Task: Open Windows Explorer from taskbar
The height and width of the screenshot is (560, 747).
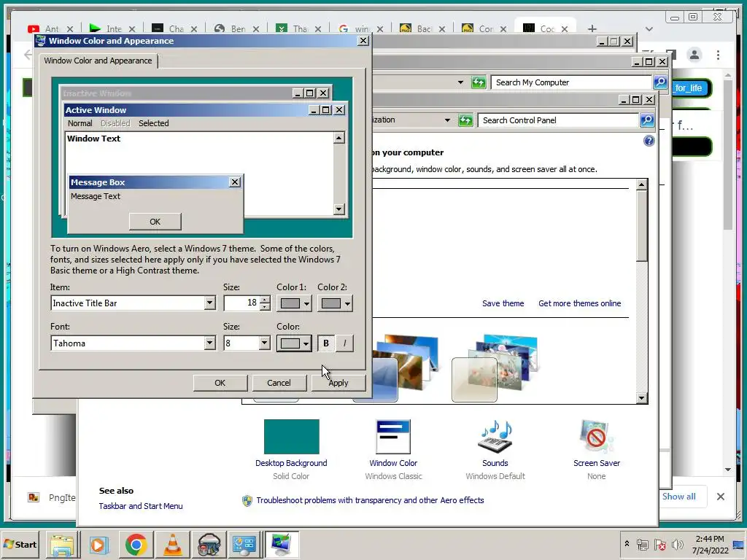Action: (63, 545)
